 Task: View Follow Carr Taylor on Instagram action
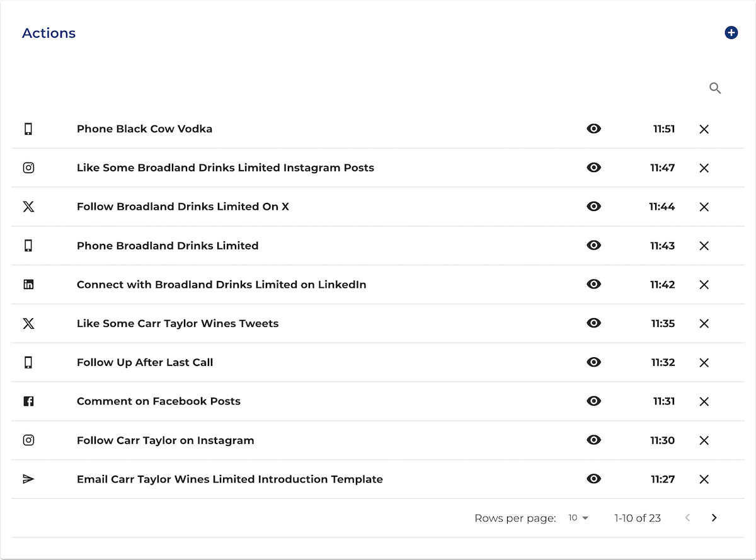[593, 440]
